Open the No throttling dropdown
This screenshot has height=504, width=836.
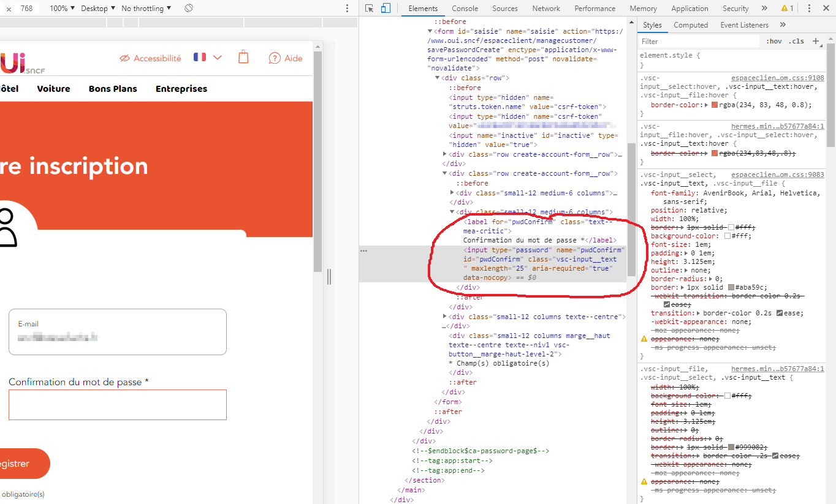pos(146,9)
